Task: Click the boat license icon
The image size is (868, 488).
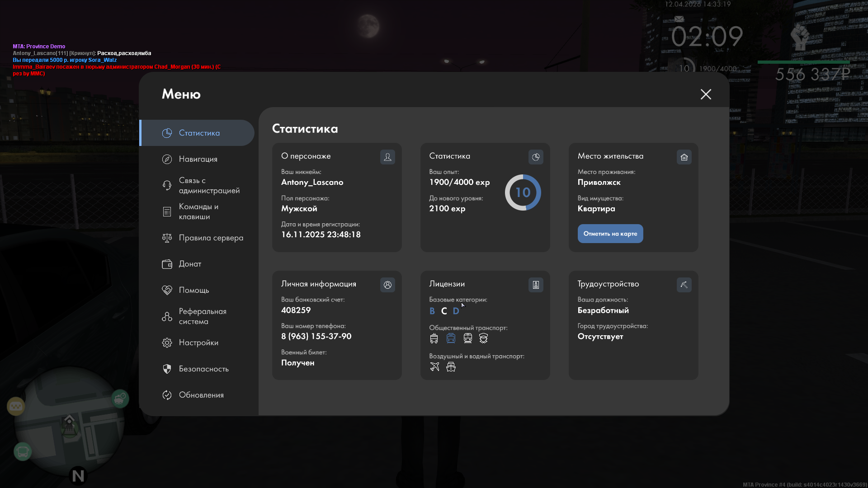Action: click(x=451, y=366)
